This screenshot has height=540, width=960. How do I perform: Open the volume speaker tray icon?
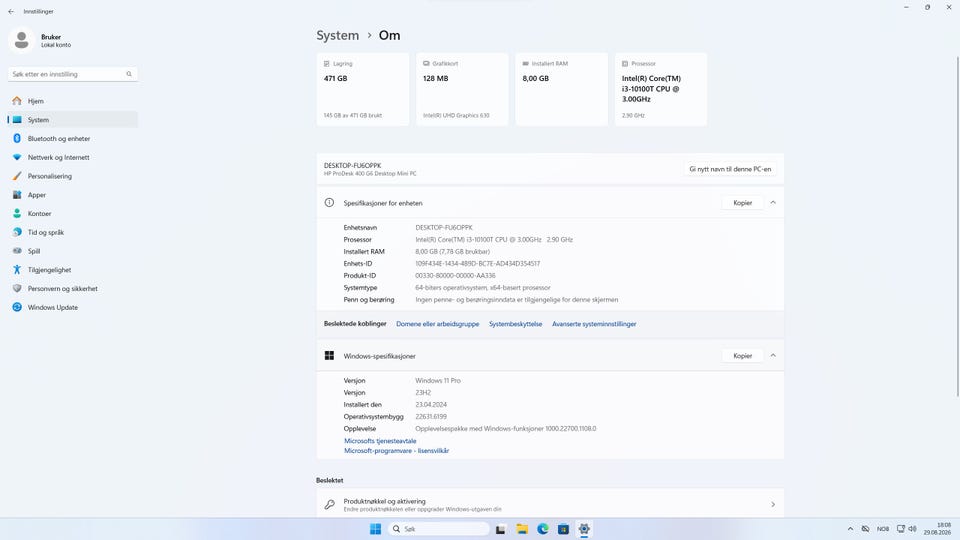click(x=912, y=529)
